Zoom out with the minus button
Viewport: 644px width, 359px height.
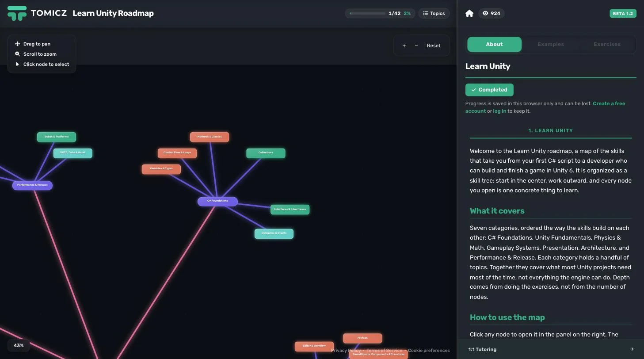pyautogui.click(x=416, y=46)
